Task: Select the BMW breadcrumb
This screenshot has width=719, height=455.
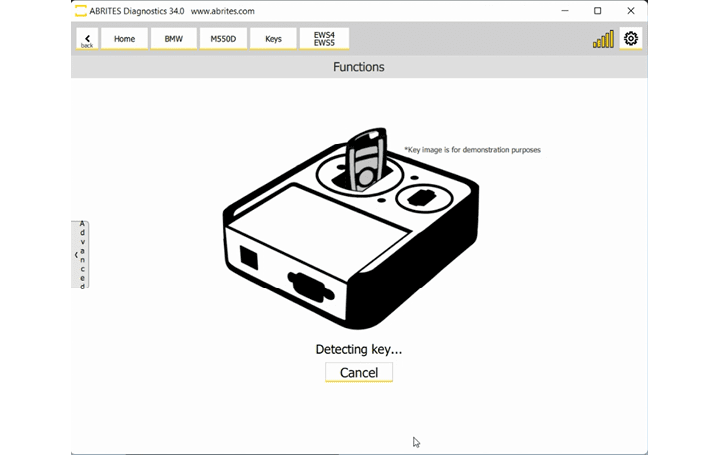Action: pyautogui.click(x=174, y=39)
